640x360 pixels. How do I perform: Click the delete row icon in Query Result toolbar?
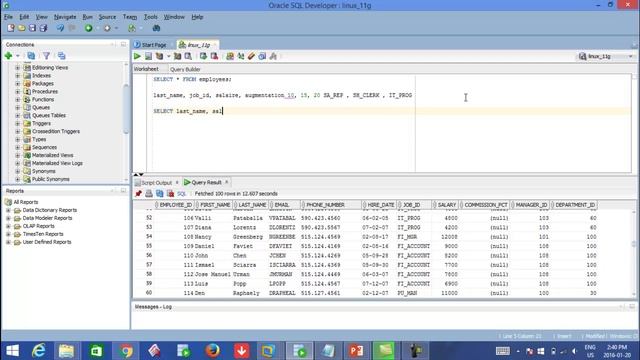coord(171,193)
